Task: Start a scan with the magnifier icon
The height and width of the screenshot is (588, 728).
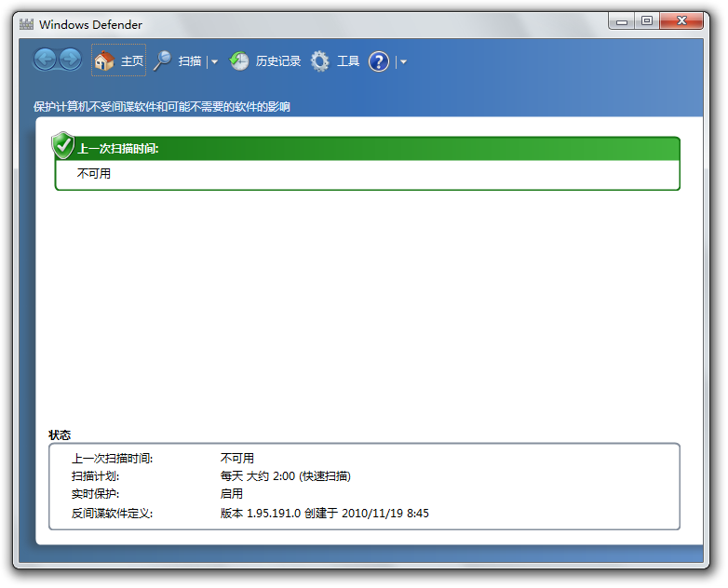Action: (163, 60)
